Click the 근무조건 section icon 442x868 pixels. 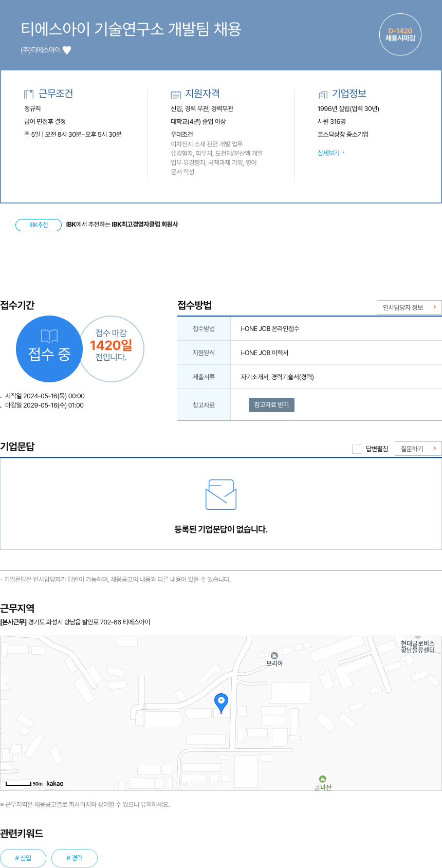point(29,94)
